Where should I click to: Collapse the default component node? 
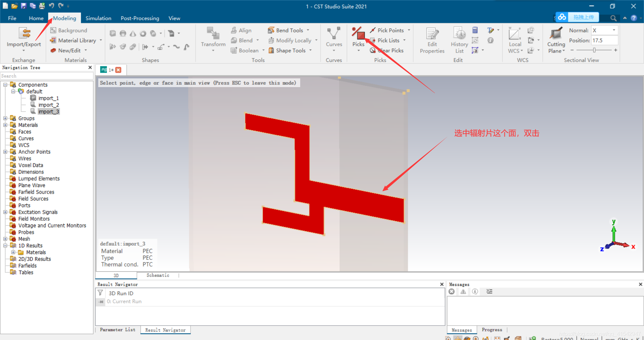13,91
